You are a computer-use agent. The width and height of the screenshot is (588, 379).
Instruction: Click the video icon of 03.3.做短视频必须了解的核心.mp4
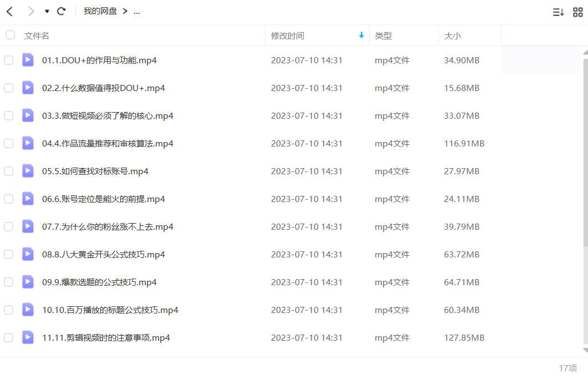(x=28, y=115)
